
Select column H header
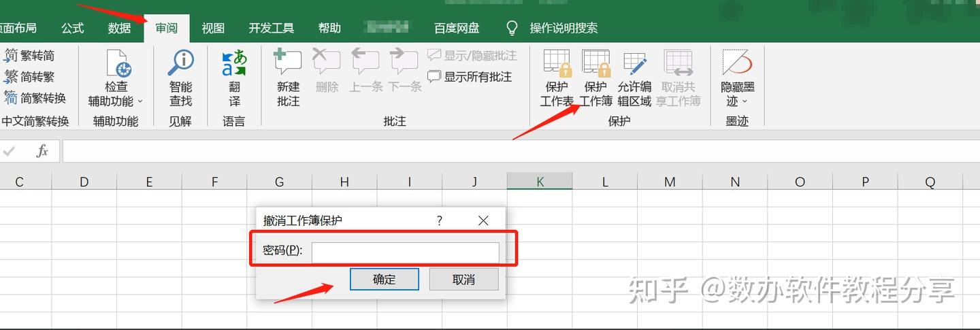(x=344, y=182)
